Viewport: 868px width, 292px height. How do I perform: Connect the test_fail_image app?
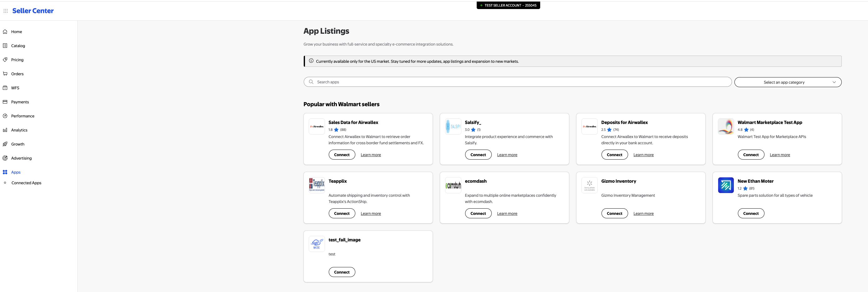pyautogui.click(x=342, y=272)
